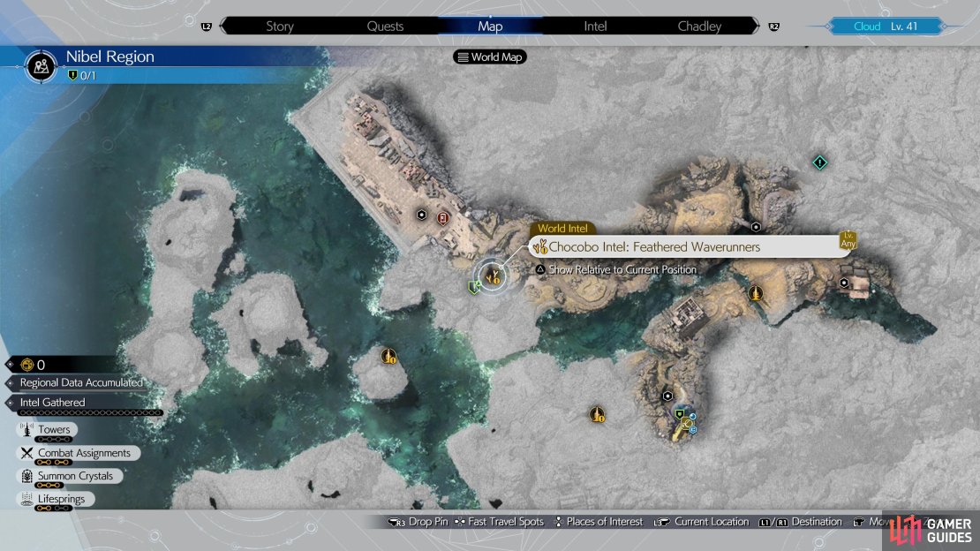This screenshot has width=980, height=551.
Task: Select the Combat Assignments category
Action: (79, 453)
